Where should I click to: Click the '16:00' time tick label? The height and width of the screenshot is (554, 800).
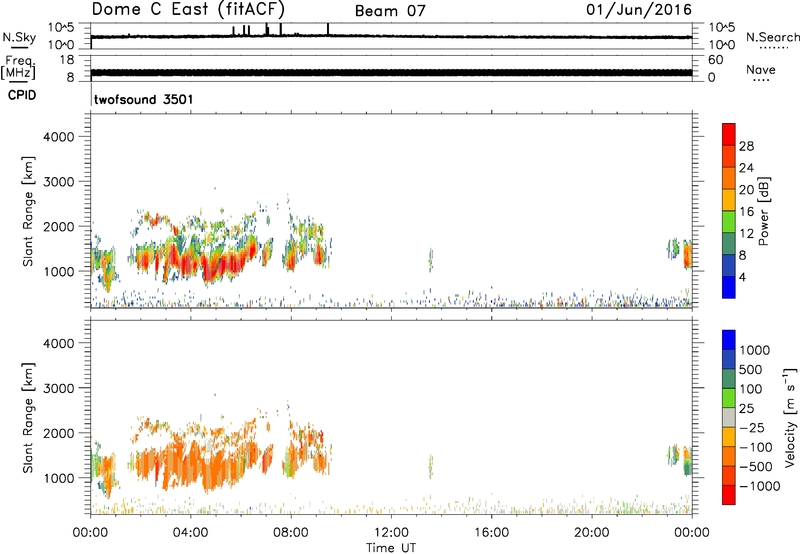(x=491, y=533)
